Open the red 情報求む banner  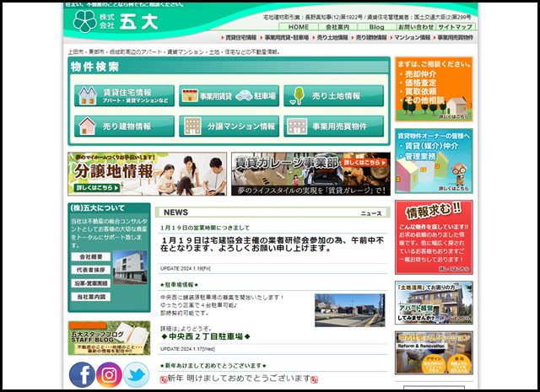click(434, 238)
